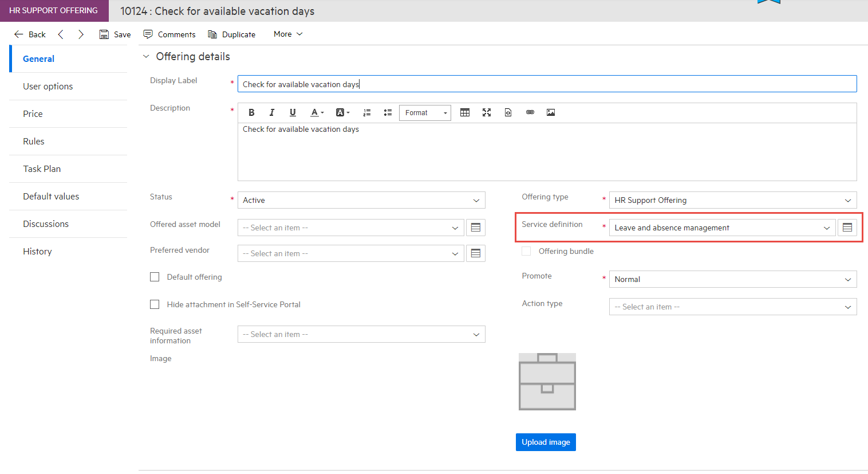Image resolution: width=868 pixels, height=474 pixels.
Task: Click the Upload image button
Action: pos(546,442)
